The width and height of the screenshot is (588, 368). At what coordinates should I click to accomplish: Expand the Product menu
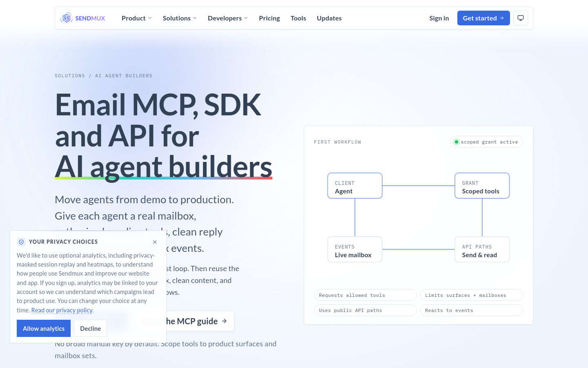click(x=137, y=18)
